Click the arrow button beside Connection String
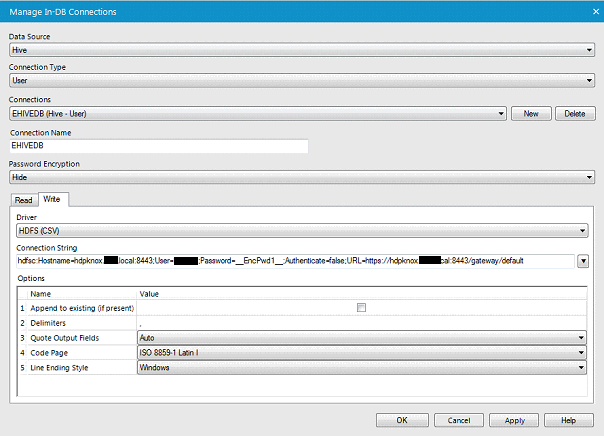This screenshot has width=604, height=437. click(583, 261)
